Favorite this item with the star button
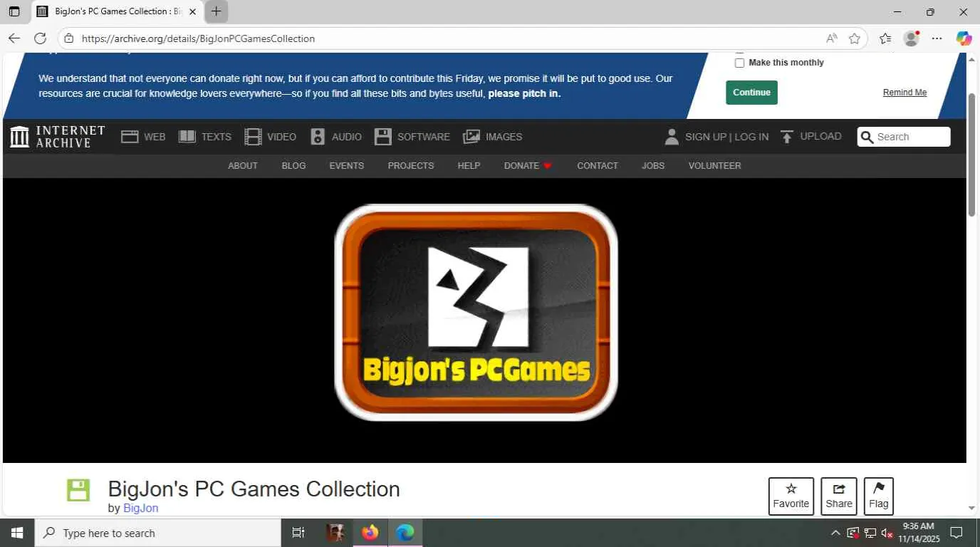The image size is (980, 547). (x=791, y=496)
